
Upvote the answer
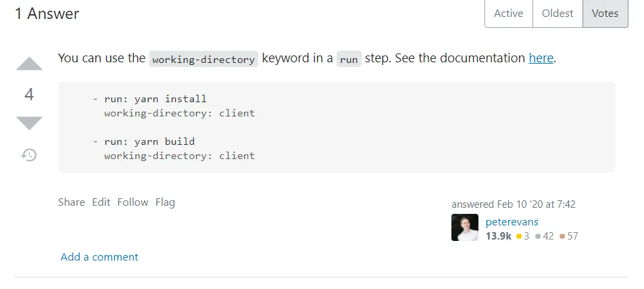tap(29, 65)
